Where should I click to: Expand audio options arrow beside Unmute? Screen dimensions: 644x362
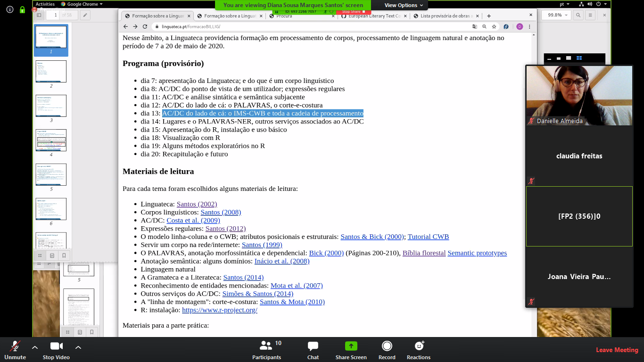click(35, 347)
